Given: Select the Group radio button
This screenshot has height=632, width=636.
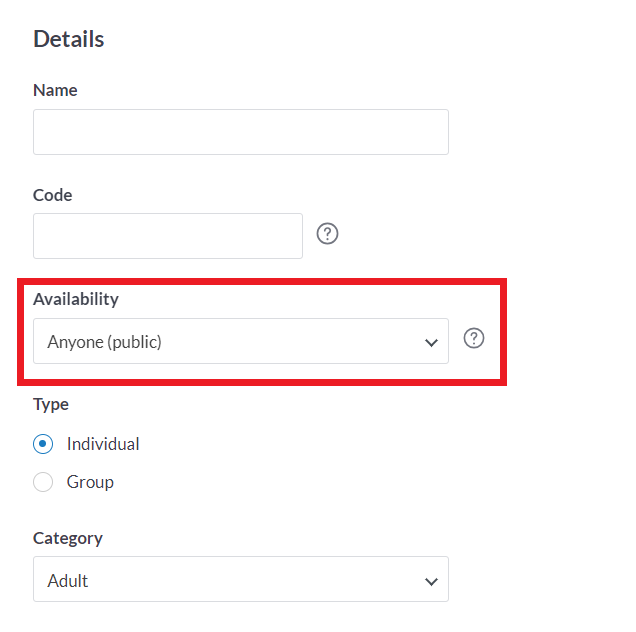Looking at the screenshot, I should (x=43, y=482).
